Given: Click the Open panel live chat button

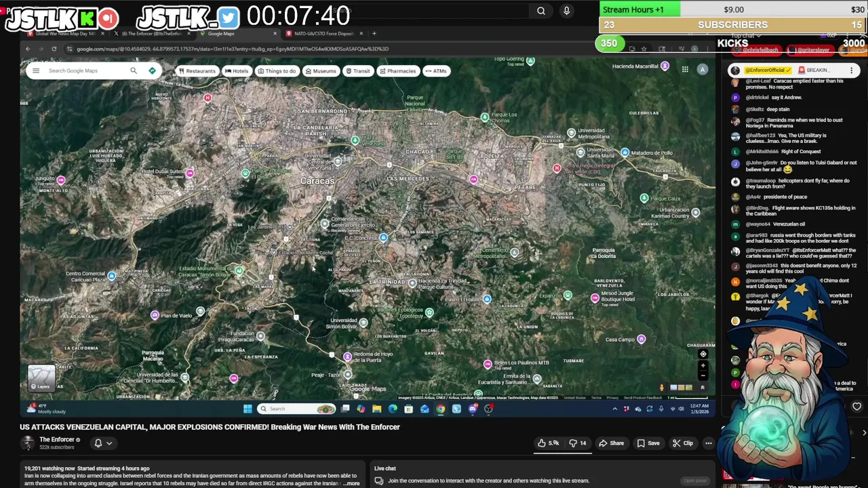Looking at the screenshot, I should point(695,481).
